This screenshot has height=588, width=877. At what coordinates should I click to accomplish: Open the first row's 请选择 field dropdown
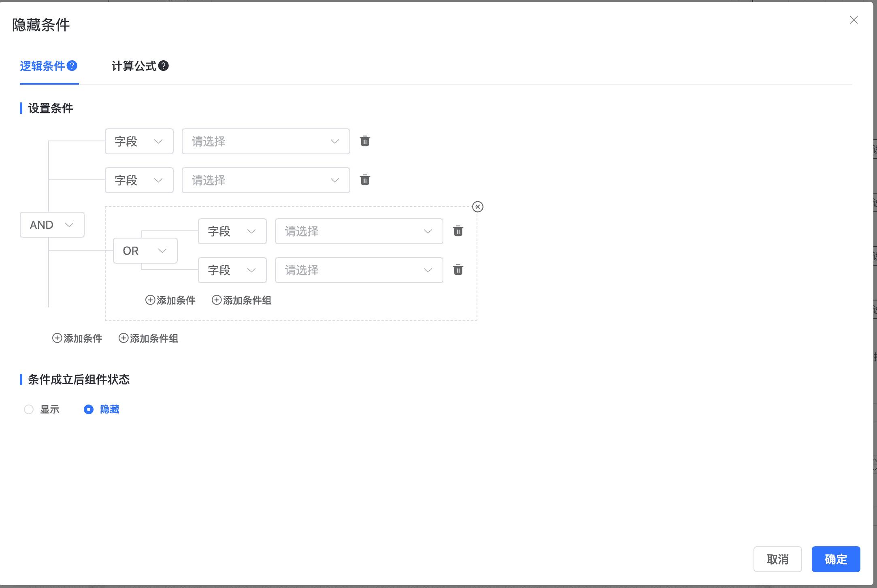266,141
